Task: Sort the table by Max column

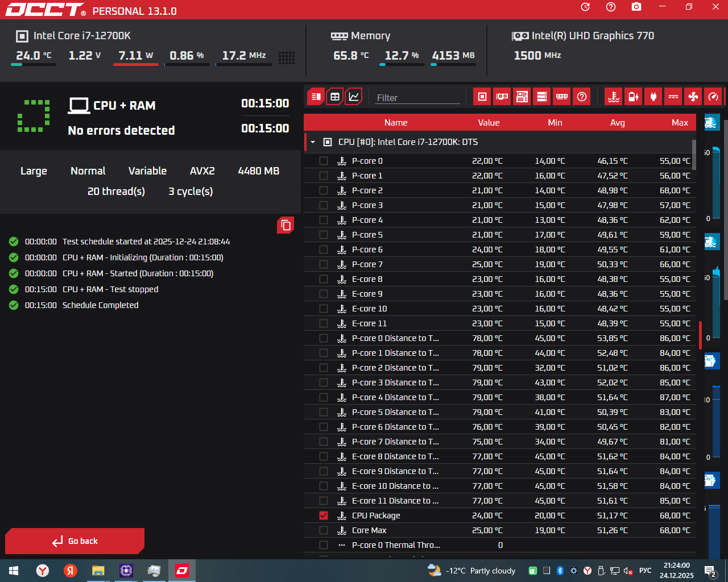Action: click(x=680, y=123)
